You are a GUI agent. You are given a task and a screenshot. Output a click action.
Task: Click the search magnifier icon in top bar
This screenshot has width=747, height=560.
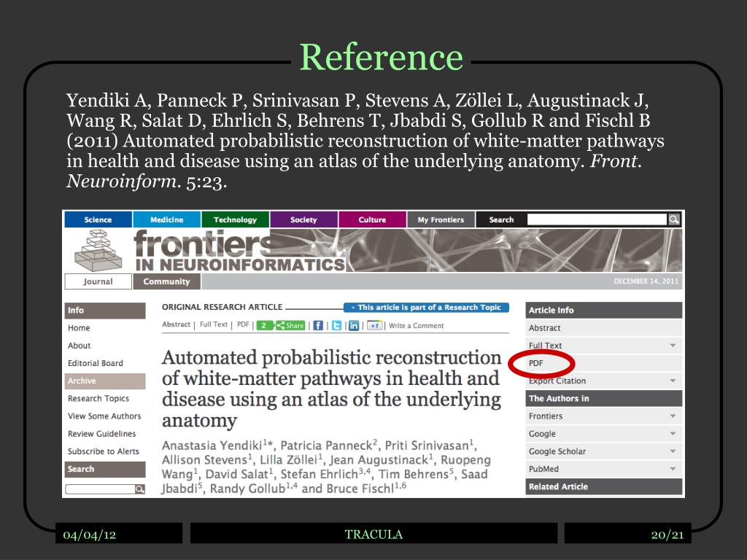pos(673,219)
